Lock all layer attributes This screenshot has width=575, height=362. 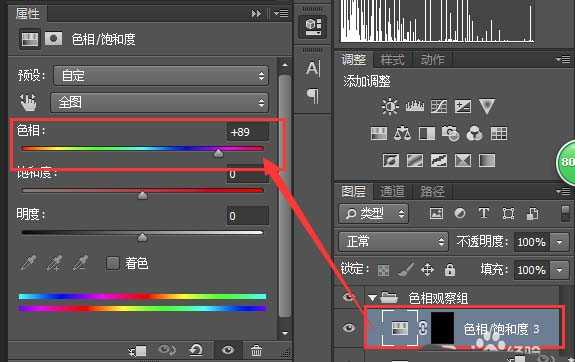tap(450, 270)
